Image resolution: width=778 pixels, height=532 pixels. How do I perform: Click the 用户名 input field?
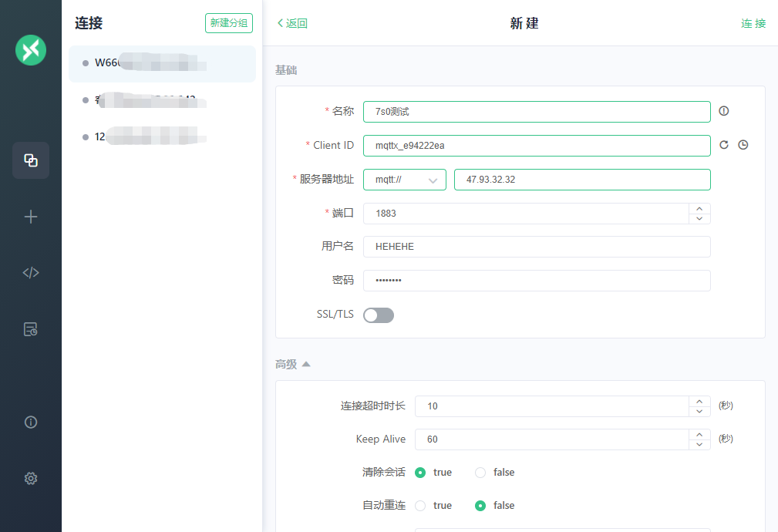click(x=537, y=247)
